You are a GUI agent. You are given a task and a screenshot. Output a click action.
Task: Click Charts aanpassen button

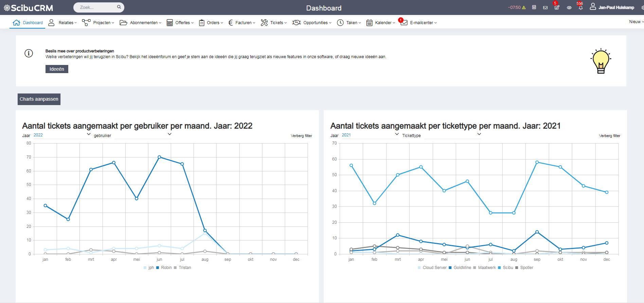[39, 99]
